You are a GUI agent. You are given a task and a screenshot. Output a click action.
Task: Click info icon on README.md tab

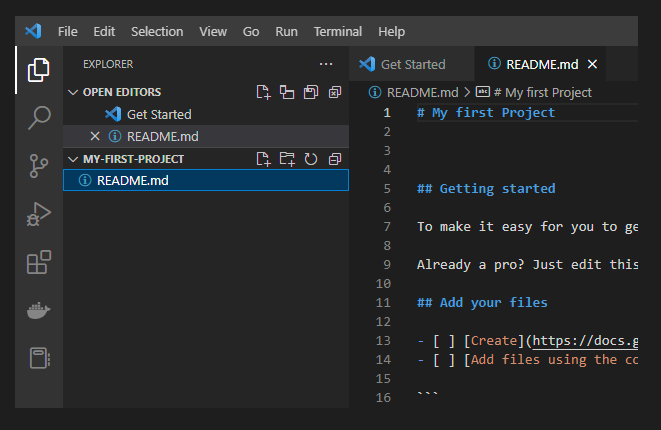click(494, 64)
